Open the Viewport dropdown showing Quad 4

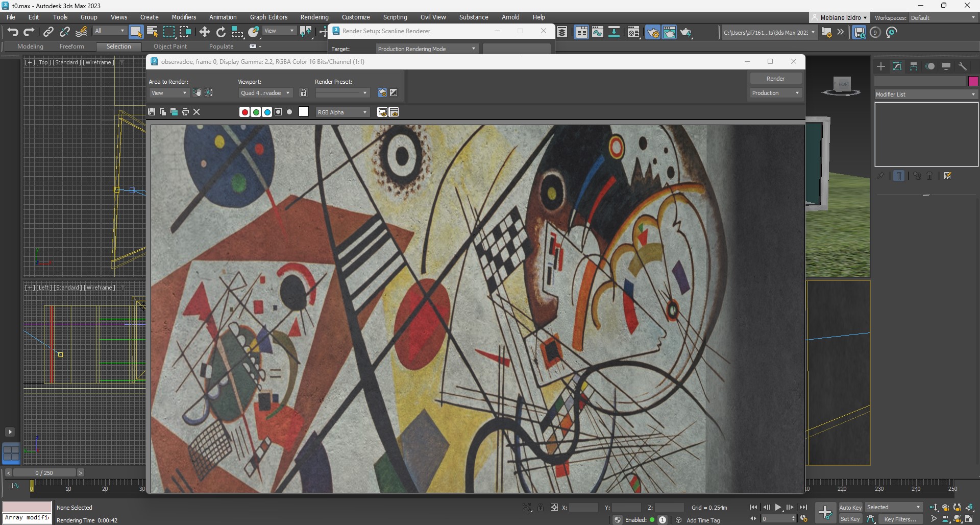pos(265,93)
